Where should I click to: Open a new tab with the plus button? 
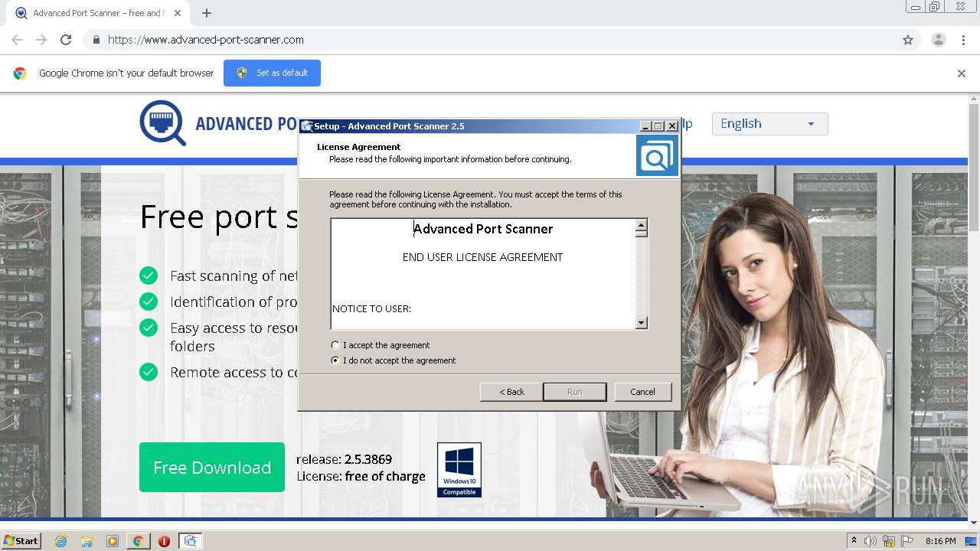(207, 13)
